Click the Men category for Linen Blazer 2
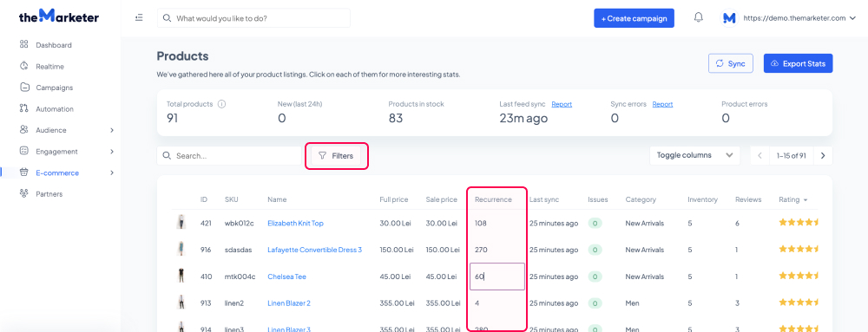The image size is (868, 332). (632, 303)
